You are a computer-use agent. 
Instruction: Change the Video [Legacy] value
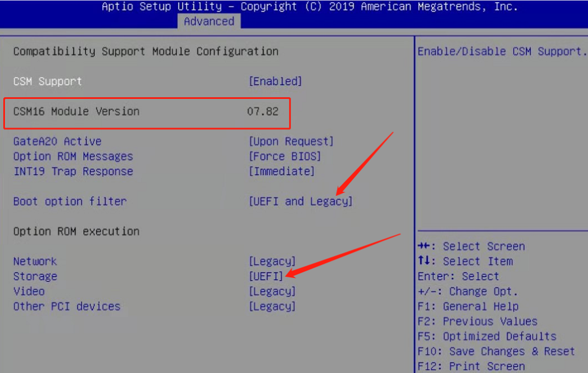point(273,291)
